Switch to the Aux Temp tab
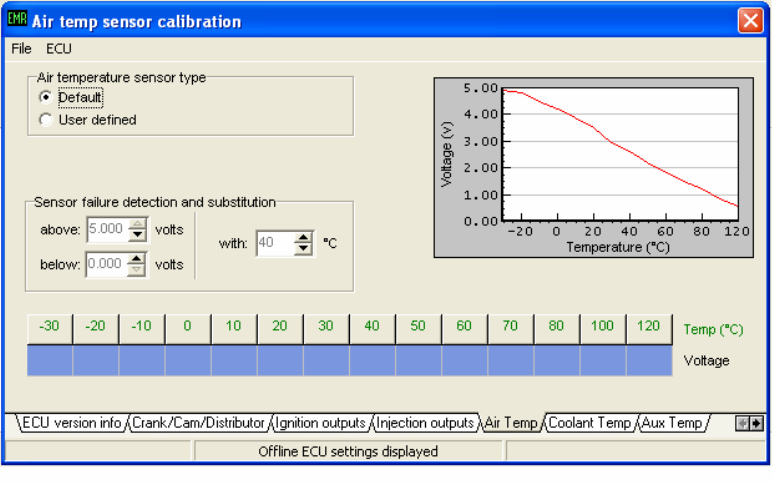 pyautogui.click(x=672, y=423)
